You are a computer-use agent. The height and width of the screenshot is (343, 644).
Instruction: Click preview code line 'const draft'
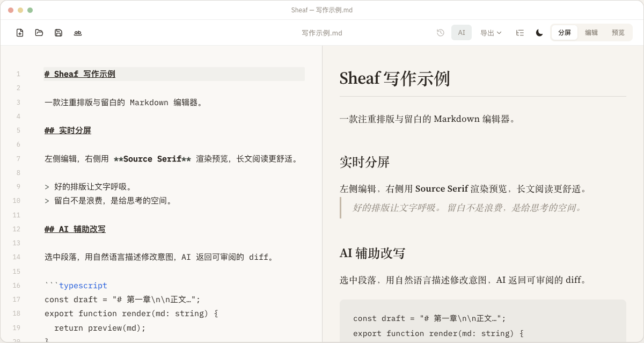tap(429, 318)
